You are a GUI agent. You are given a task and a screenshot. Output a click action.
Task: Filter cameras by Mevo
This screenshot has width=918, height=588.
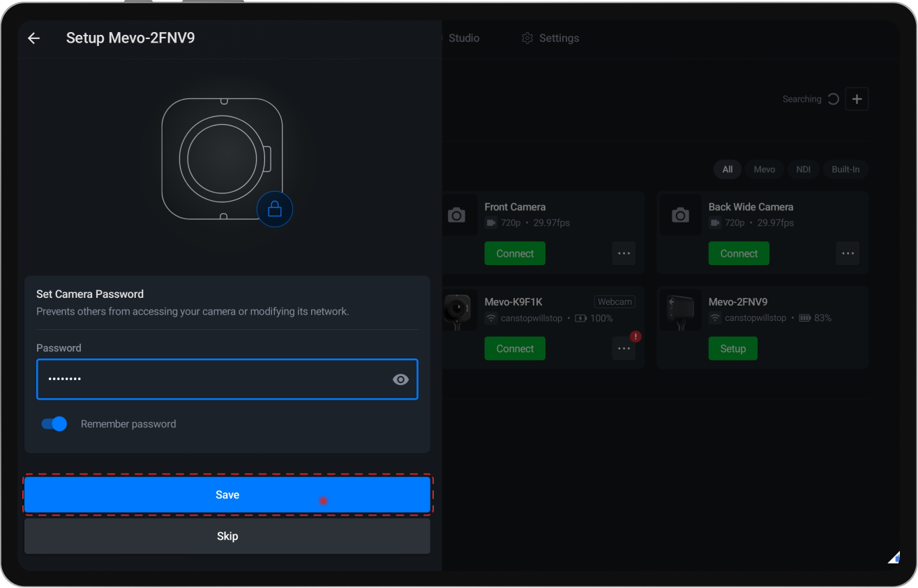765,169
